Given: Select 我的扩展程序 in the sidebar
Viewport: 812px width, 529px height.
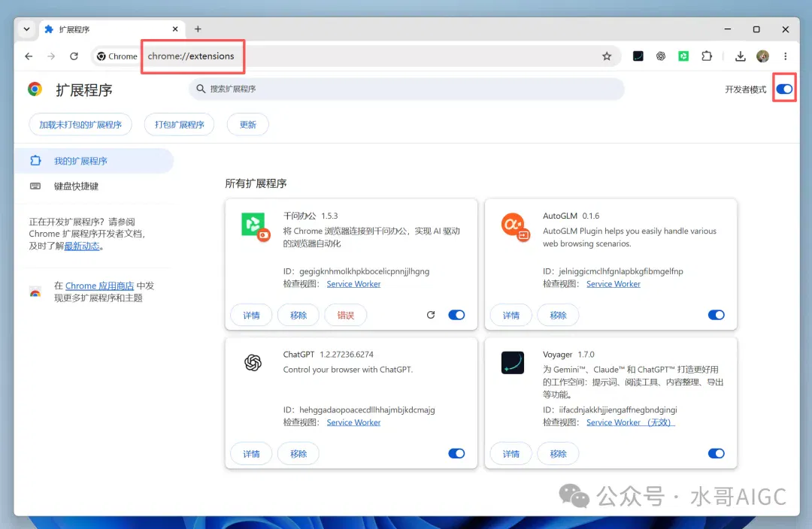Looking at the screenshot, I should coord(94,161).
